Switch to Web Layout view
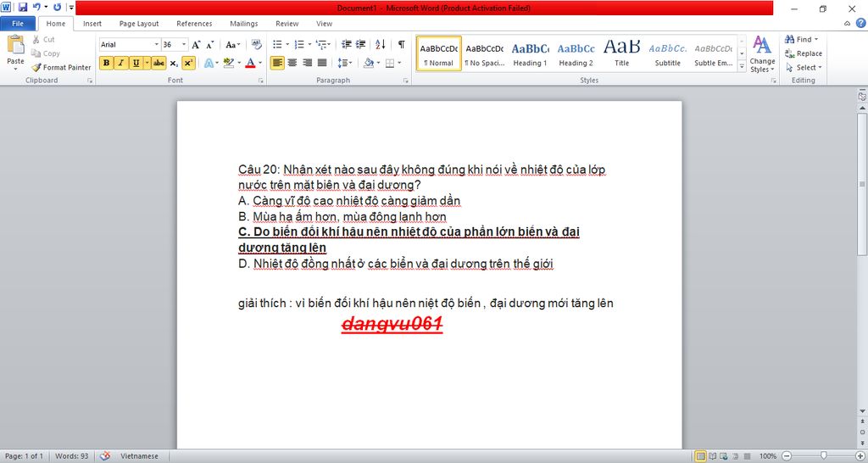Image resolution: width=868 pixels, height=463 pixels. tap(724, 456)
